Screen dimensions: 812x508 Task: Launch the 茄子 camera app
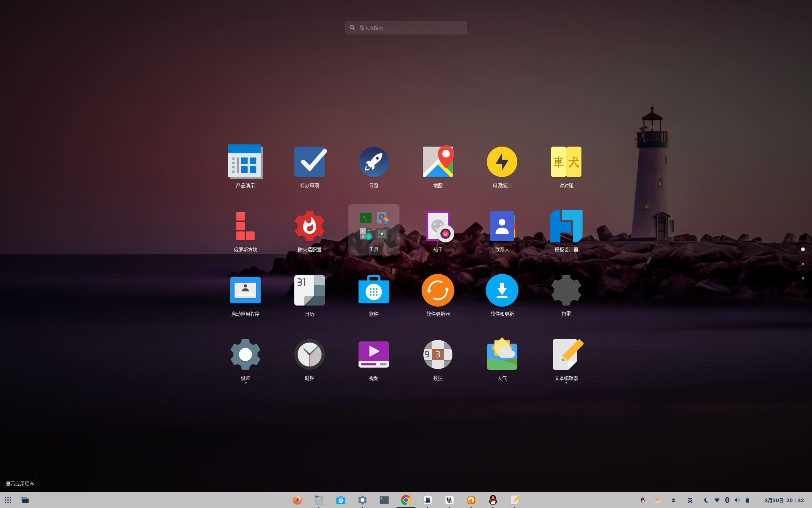point(438,226)
